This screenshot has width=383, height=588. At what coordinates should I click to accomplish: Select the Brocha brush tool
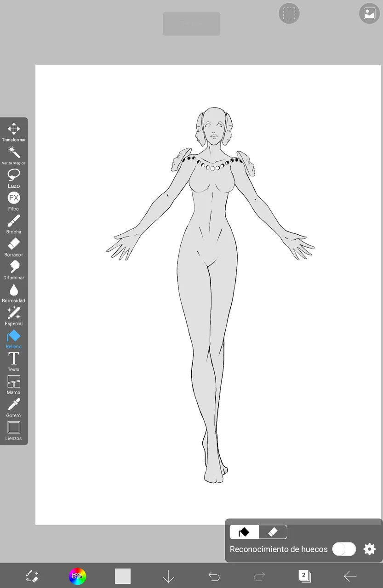pos(14,224)
